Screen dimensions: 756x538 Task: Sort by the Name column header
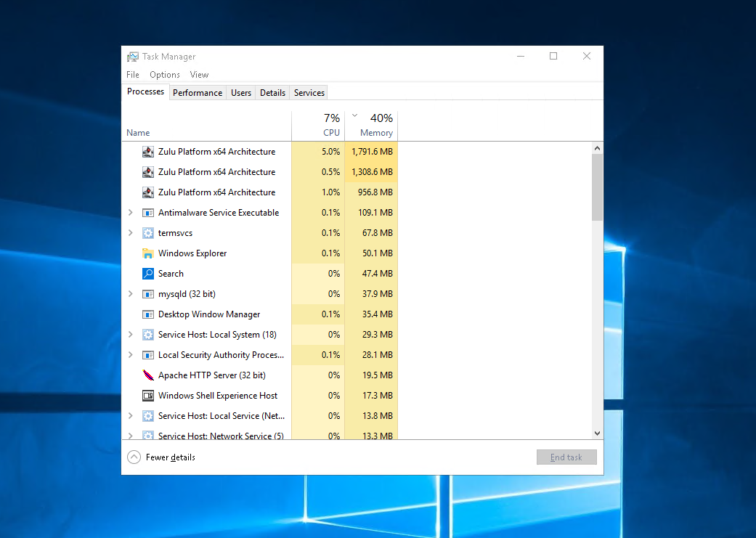point(206,126)
